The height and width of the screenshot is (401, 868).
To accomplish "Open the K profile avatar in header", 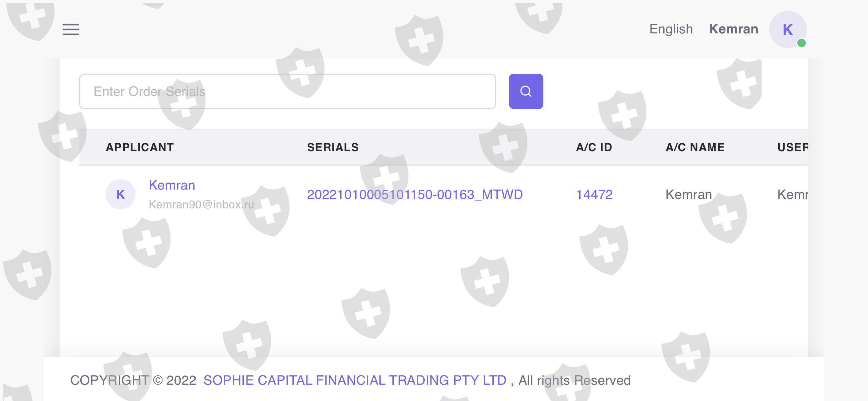I will click(x=787, y=29).
